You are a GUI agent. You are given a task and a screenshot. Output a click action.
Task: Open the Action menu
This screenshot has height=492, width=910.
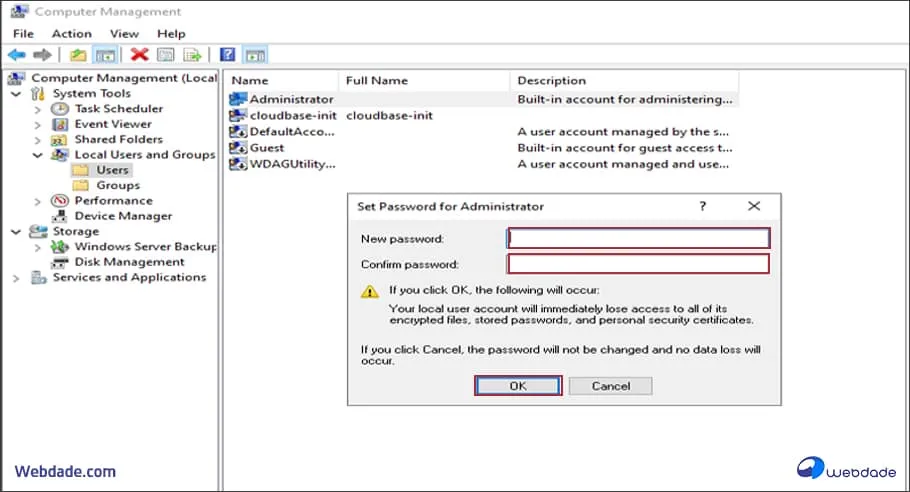click(71, 33)
